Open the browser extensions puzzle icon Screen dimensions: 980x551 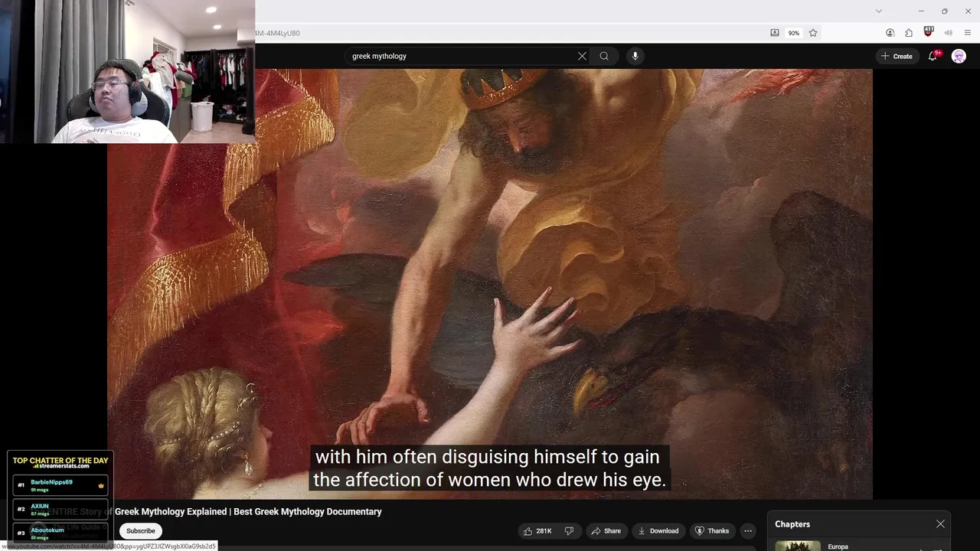909,33
